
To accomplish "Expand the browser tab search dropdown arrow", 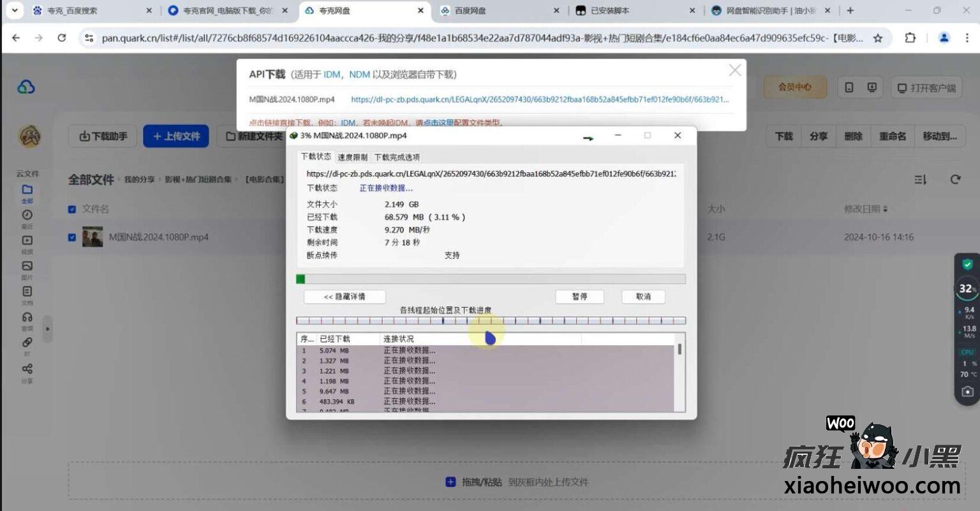I will tap(14, 10).
